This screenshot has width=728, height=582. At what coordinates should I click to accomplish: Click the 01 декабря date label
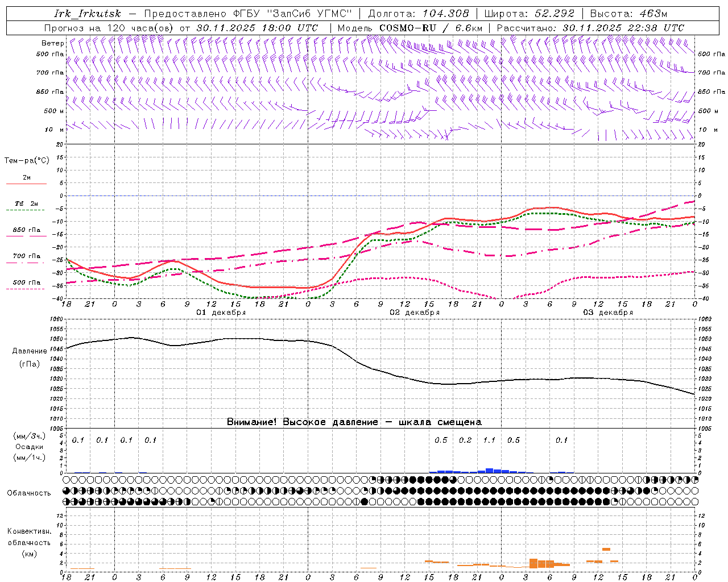click(221, 313)
